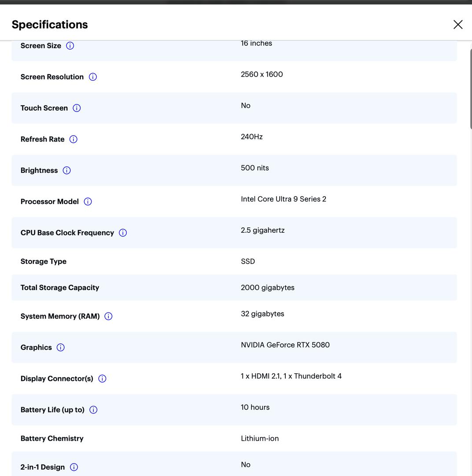Open the Display Connector(s) info icon
472x476 pixels.
(102, 379)
